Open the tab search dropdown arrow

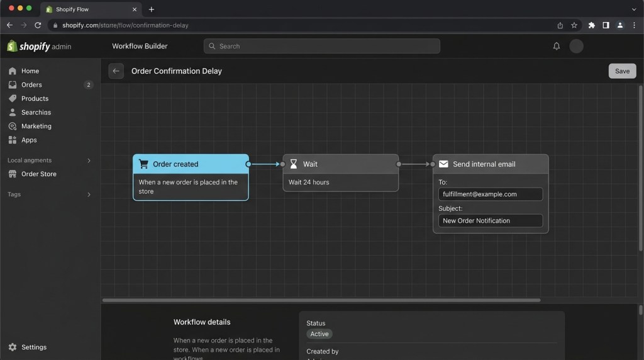click(x=634, y=9)
